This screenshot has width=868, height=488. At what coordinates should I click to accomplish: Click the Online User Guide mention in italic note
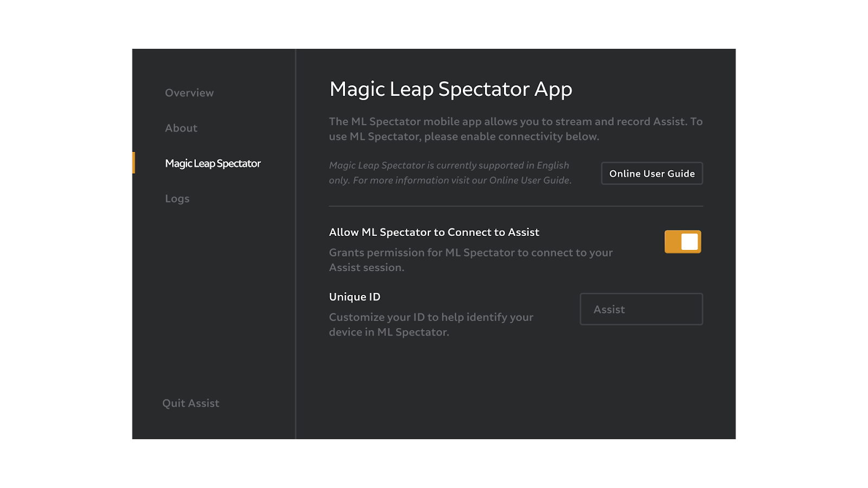pos(530,180)
